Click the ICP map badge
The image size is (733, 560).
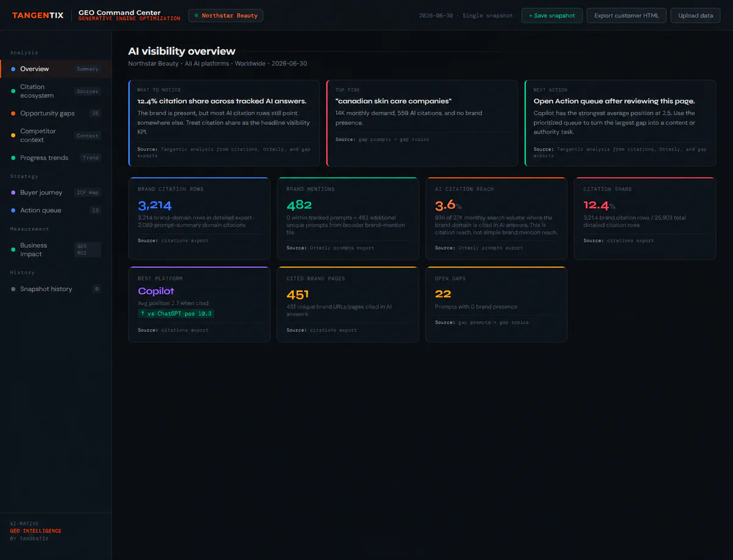pos(87,192)
